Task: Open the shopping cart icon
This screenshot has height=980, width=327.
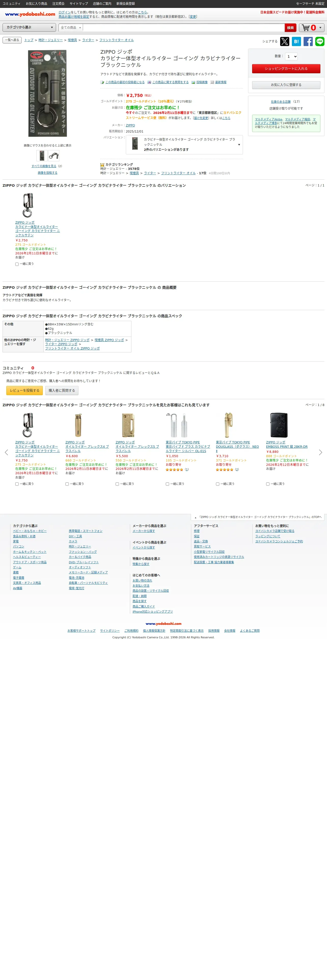Action: (306, 28)
